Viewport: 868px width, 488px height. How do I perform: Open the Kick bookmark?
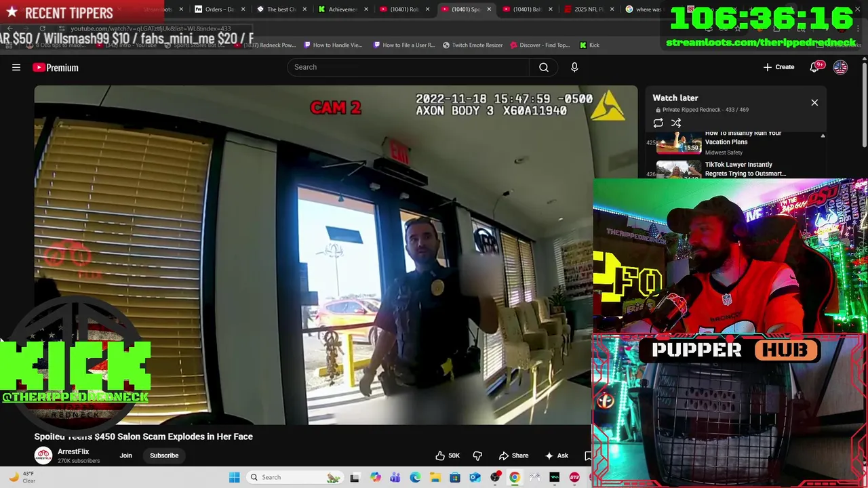tap(589, 45)
